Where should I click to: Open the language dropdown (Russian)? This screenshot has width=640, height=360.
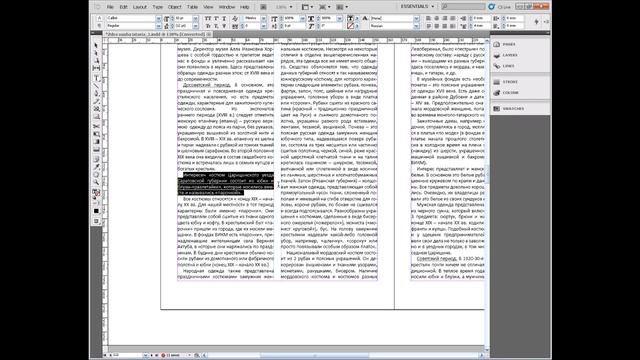coord(416,26)
